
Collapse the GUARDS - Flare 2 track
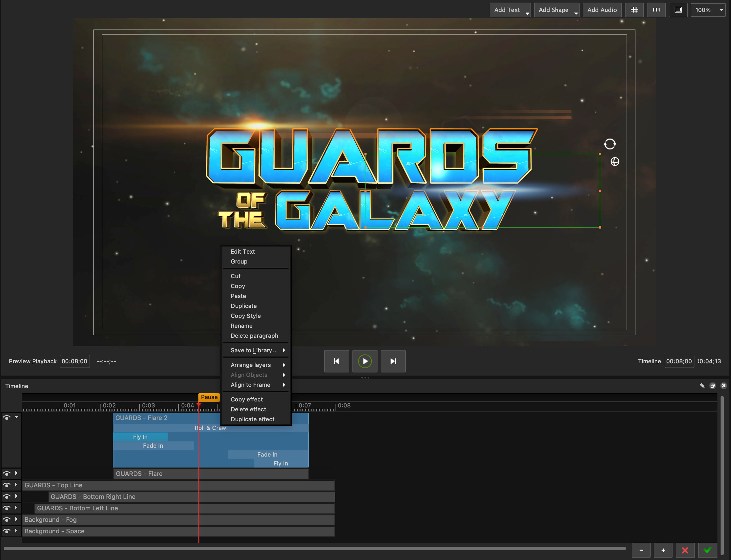coord(16,417)
